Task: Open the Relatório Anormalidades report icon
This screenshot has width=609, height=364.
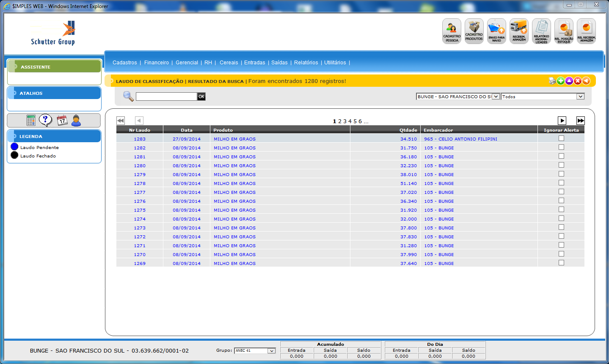Action: click(541, 31)
